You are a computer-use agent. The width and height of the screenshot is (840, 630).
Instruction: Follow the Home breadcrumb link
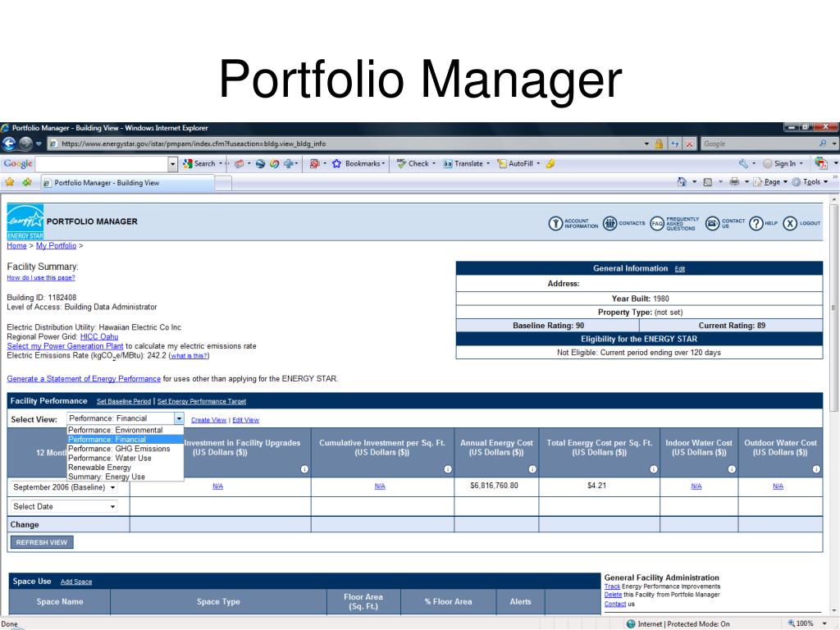click(x=16, y=246)
